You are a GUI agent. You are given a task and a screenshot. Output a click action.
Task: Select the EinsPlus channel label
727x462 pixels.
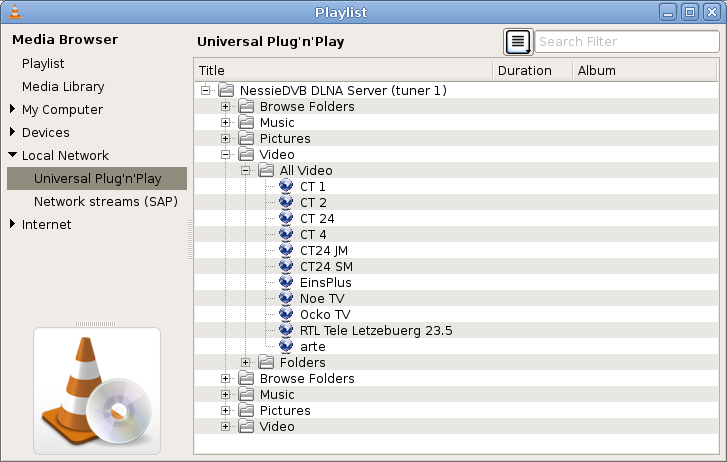click(x=325, y=282)
